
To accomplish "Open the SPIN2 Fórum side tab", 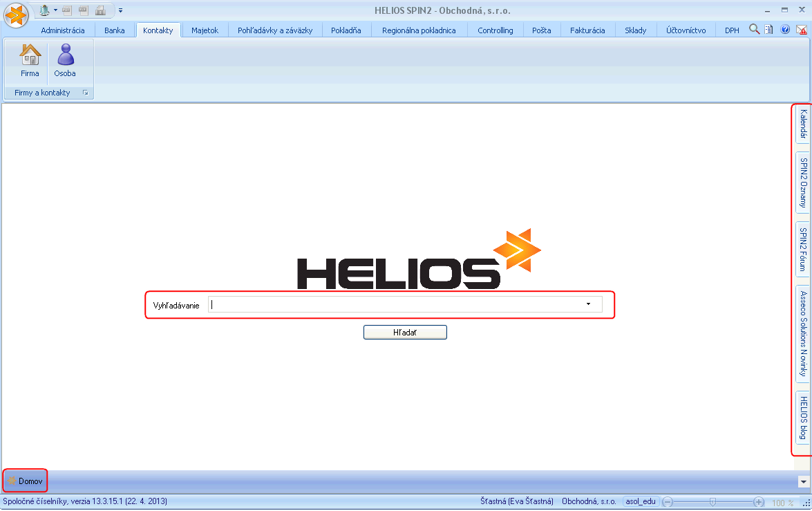I will pyautogui.click(x=803, y=250).
